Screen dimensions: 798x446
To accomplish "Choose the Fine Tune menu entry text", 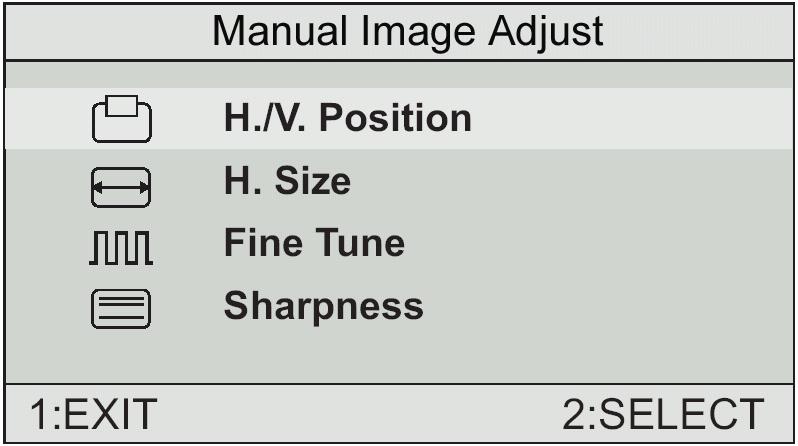I will tap(315, 243).
